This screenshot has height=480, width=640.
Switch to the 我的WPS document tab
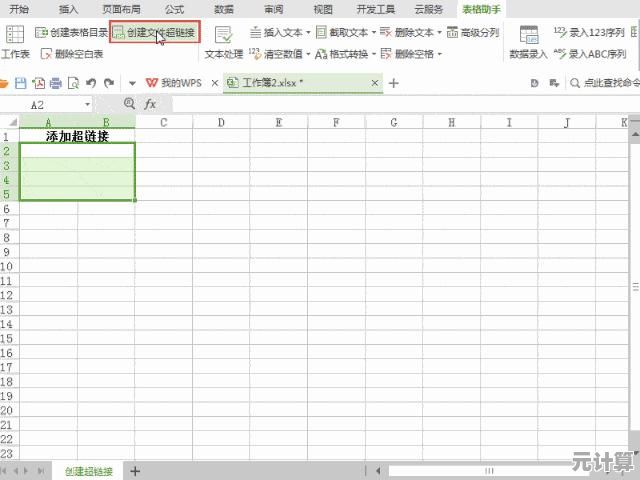[x=180, y=82]
